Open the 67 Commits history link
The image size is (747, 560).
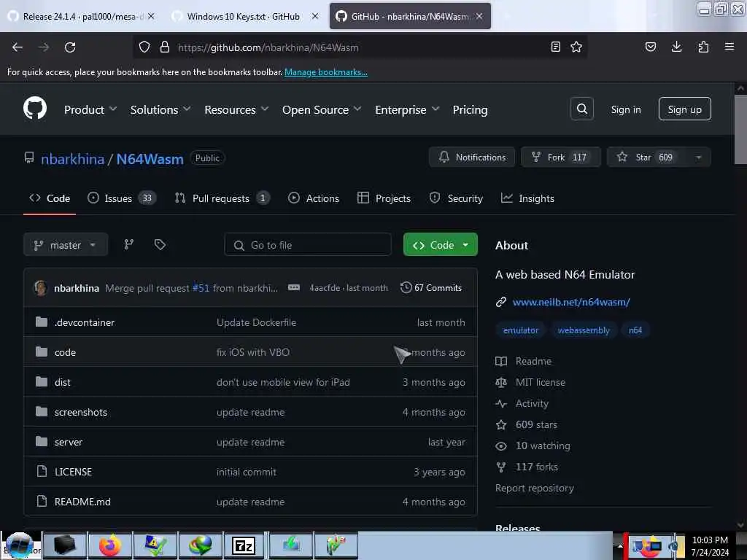(431, 287)
